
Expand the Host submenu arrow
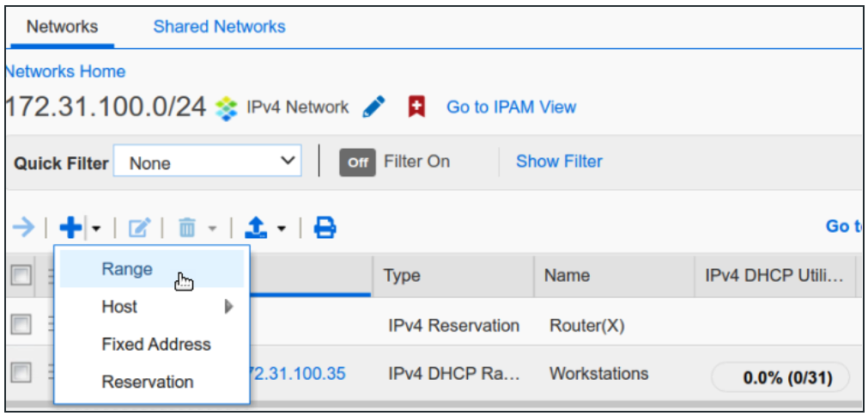click(x=229, y=306)
